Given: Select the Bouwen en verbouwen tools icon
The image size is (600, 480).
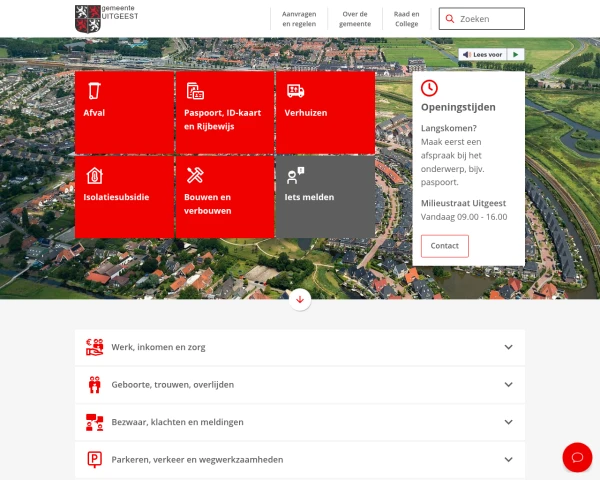Looking at the screenshot, I should tap(195, 175).
